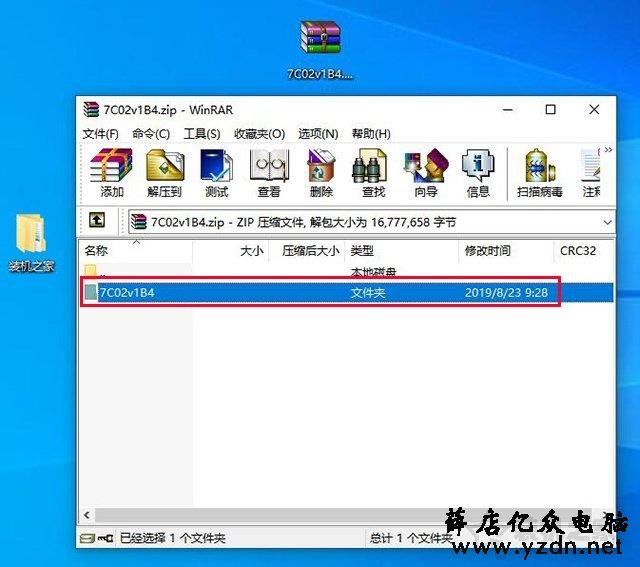Click the 2019/8/23 9:28 modified date

point(506,293)
